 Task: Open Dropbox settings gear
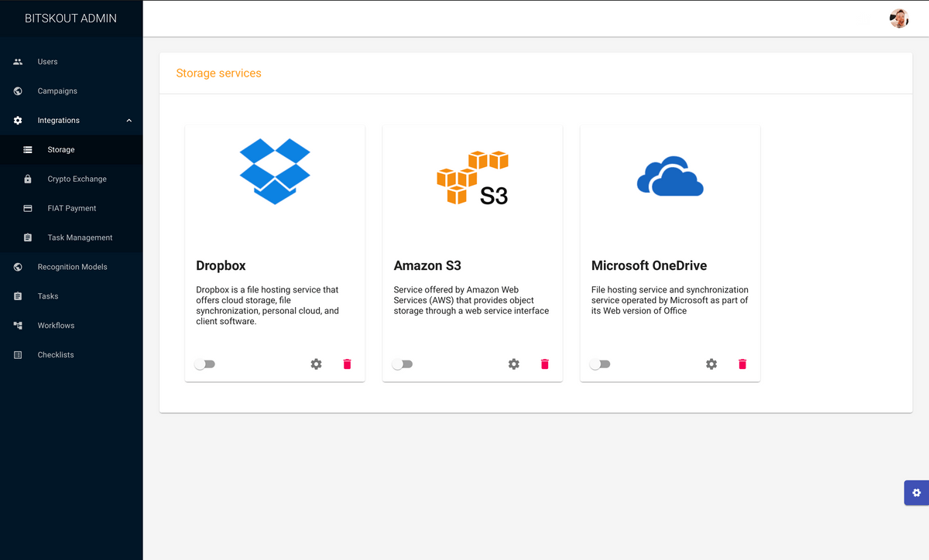[316, 364]
